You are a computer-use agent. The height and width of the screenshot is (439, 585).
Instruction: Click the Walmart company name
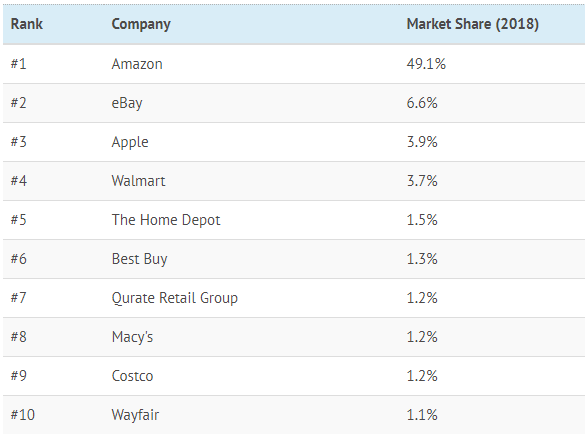[138, 181]
